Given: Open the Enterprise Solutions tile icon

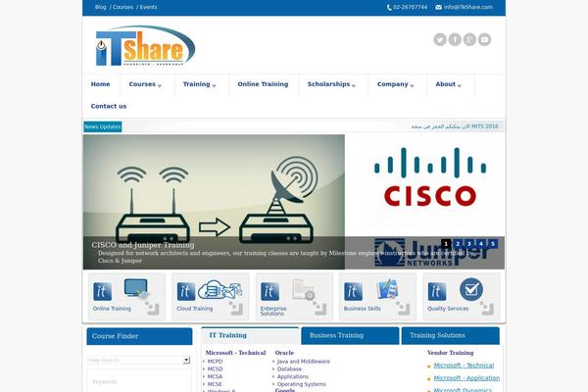Looking at the screenshot, I should click(304, 289).
